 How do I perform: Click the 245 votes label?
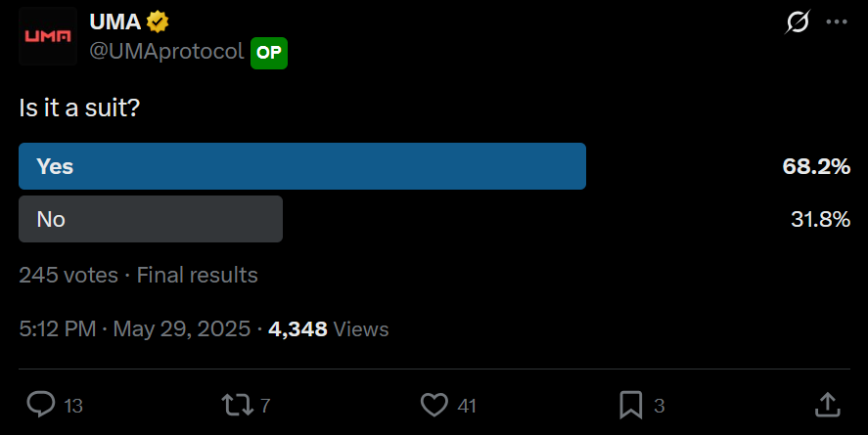(x=68, y=276)
